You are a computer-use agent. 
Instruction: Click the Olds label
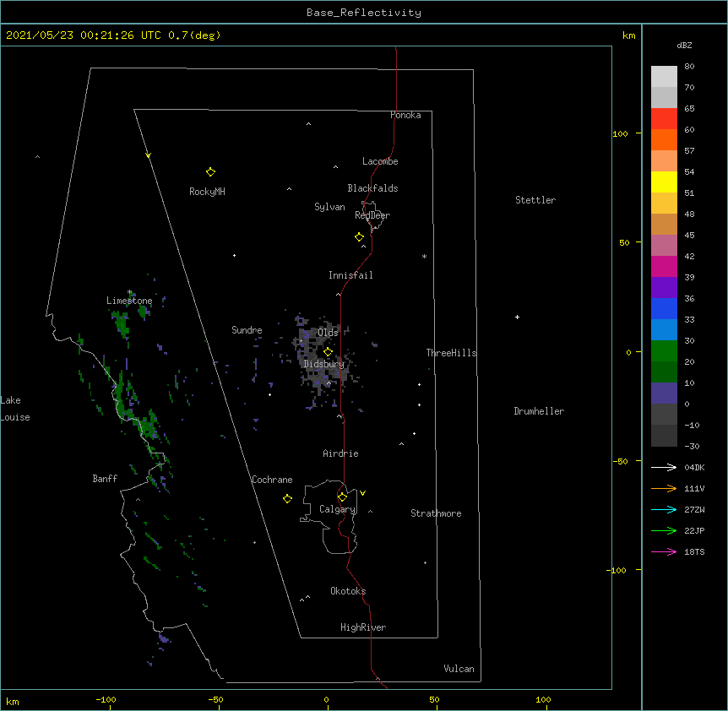pos(328,333)
